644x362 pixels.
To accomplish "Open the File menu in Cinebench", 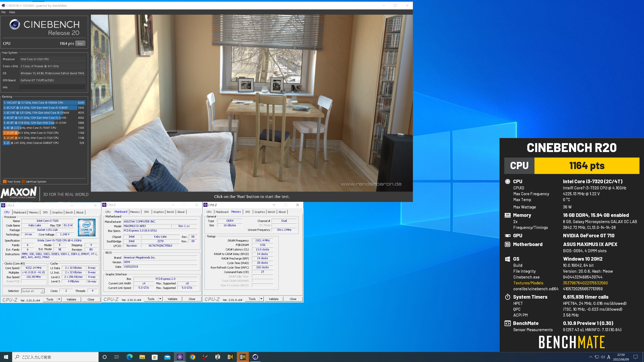I will point(4,12).
